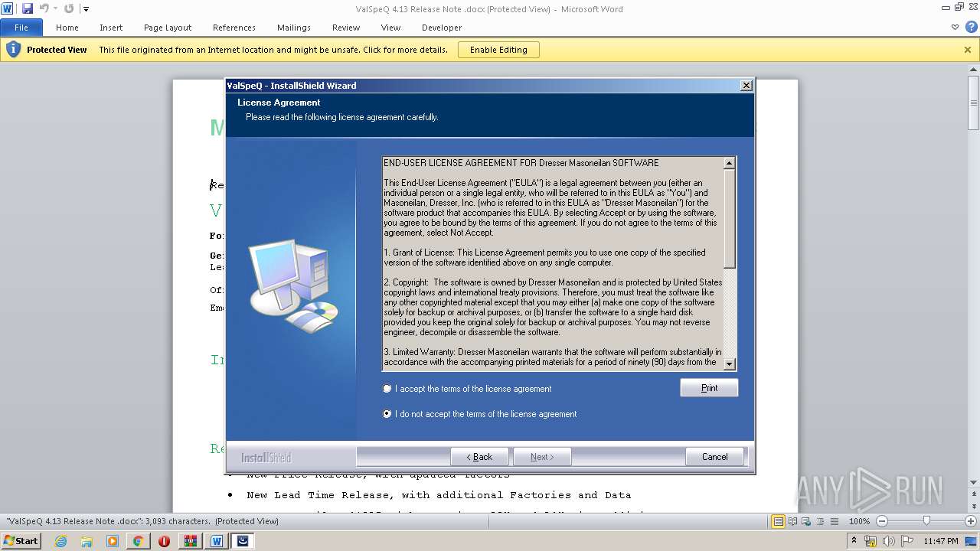This screenshot has height=551, width=980.
Task: Close the ValSpeQ InstallShield Wizard window
Action: coord(746,86)
